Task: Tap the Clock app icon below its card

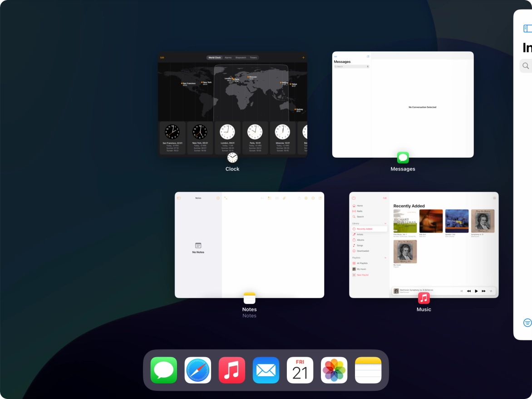Action: point(232,158)
